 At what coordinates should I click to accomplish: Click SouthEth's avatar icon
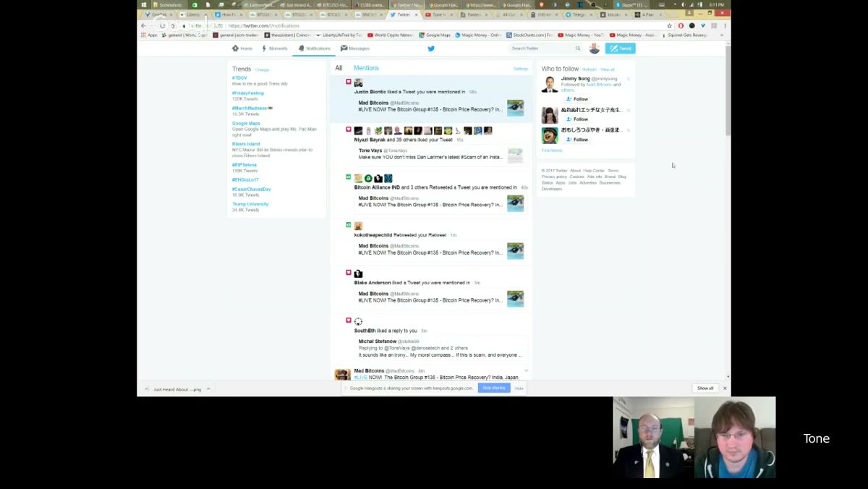coord(358,321)
